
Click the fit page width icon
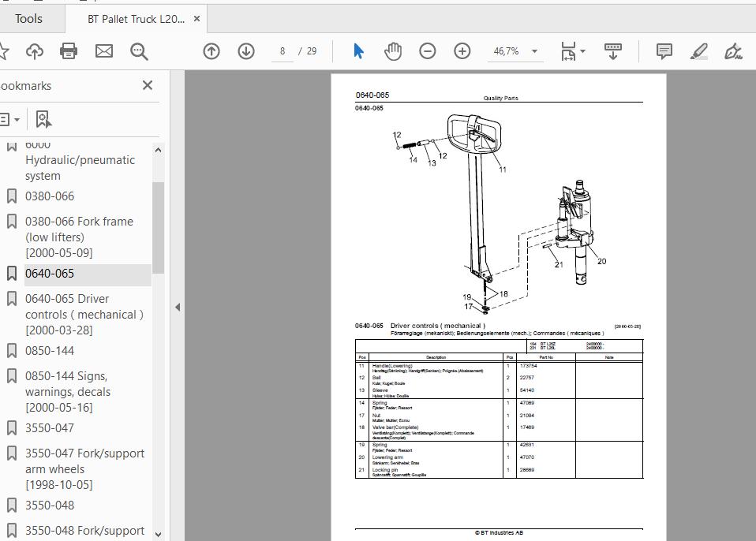(x=568, y=51)
